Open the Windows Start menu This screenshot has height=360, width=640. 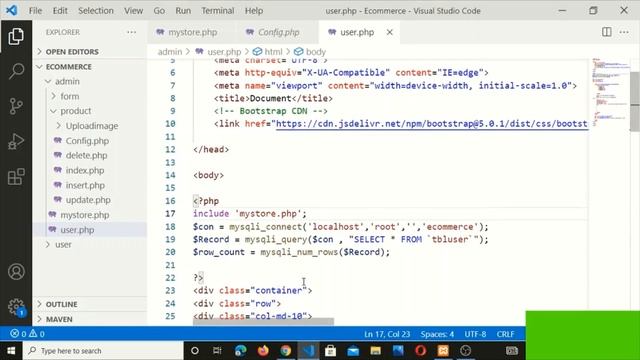point(11,351)
